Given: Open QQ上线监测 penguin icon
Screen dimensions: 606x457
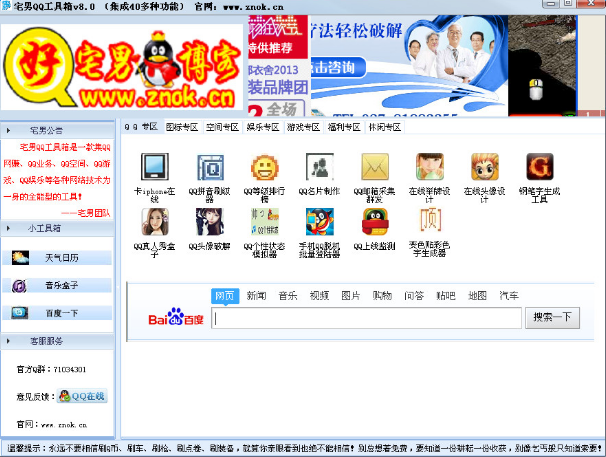Looking at the screenshot, I should point(374,222).
